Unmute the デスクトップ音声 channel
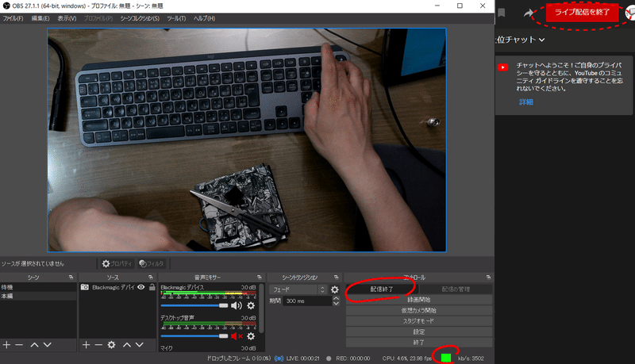 click(237, 336)
